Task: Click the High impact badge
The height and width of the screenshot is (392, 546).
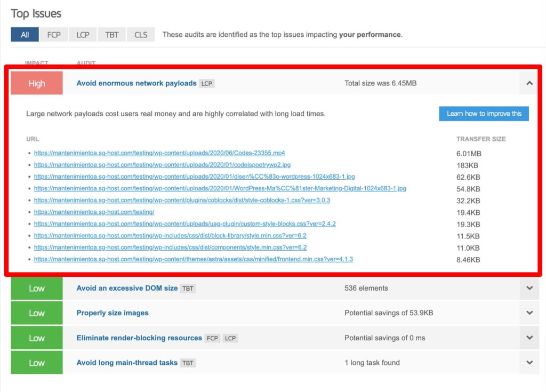Action: point(37,83)
